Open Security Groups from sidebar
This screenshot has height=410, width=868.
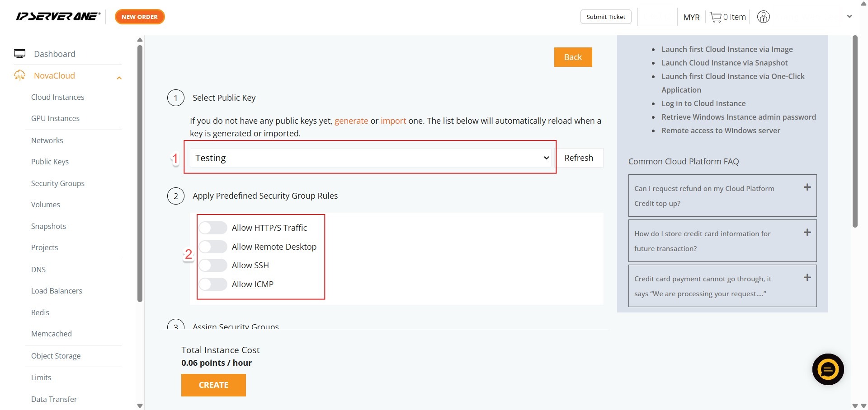pos(57,183)
